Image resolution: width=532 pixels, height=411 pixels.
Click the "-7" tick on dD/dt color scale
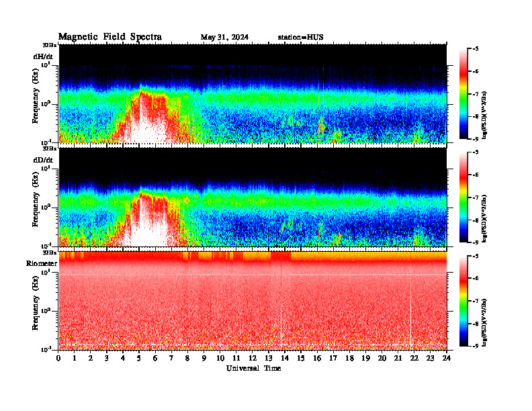point(476,197)
